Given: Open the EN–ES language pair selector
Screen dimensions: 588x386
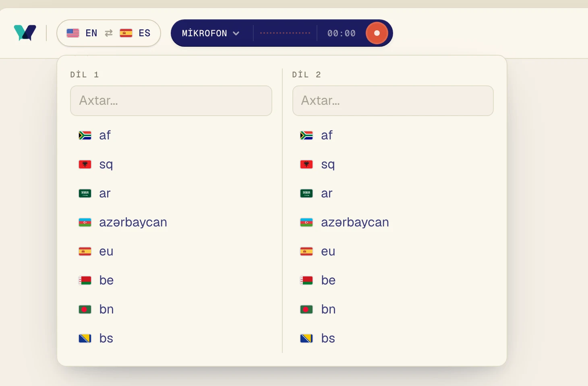Looking at the screenshot, I should pyautogui.click(x=109, y=33).
